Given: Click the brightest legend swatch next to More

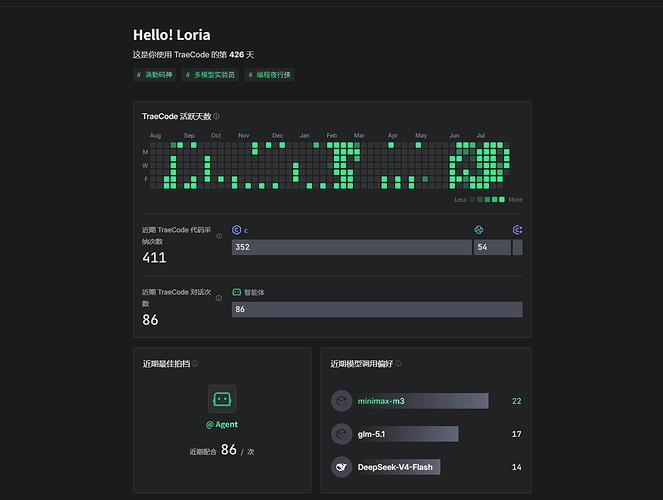Looking at the screenshot, I should point(502,199).
